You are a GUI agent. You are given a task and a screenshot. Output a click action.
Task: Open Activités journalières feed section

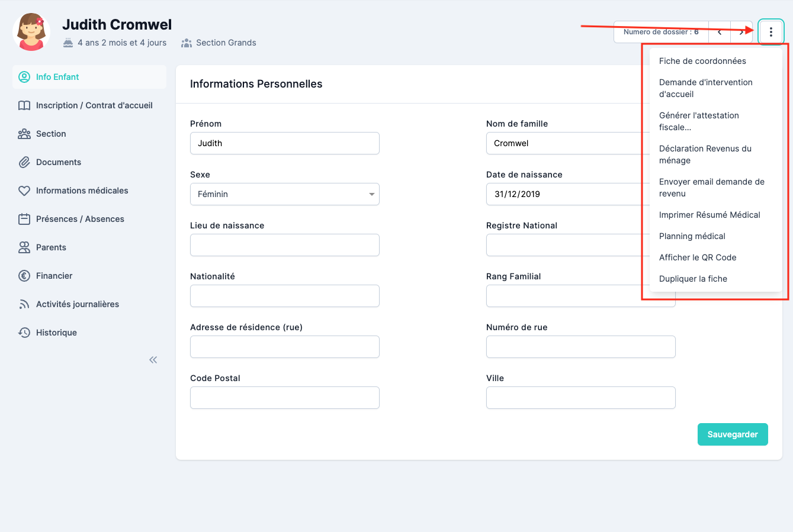click(x=77, y=304)
